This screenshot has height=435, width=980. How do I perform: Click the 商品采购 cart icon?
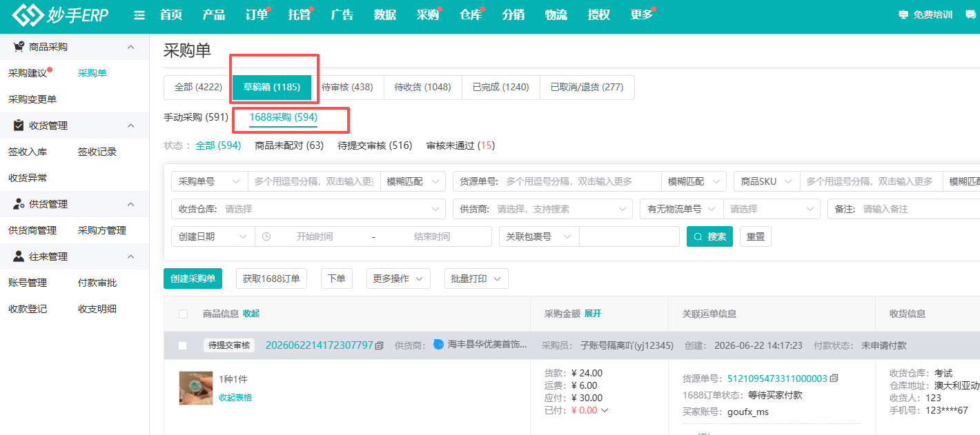click(x=19, y=47)
